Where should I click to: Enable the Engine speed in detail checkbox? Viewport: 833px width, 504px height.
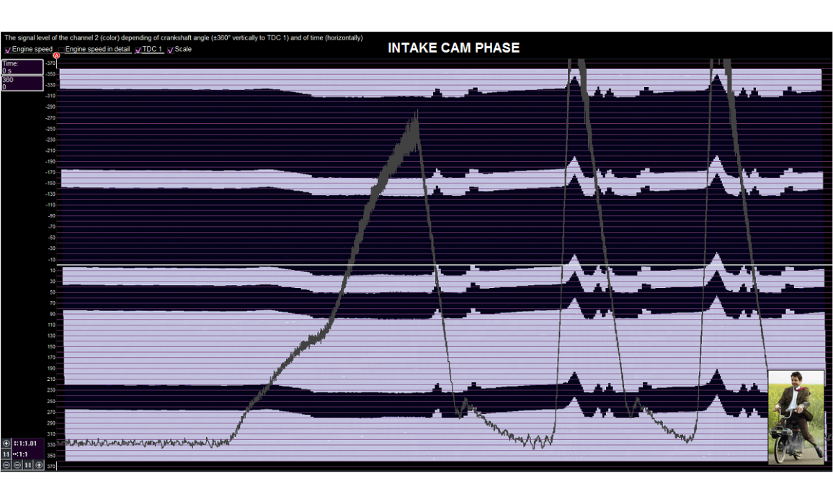[61, 50]
